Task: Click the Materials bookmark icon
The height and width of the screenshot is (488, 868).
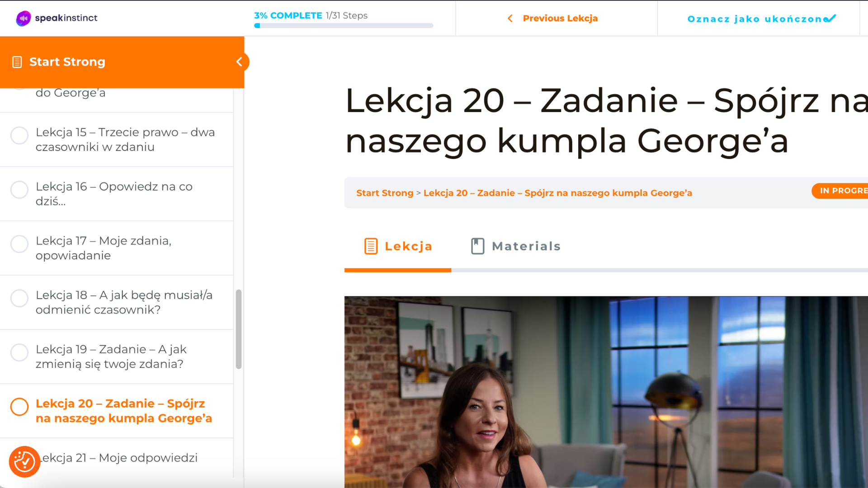Action: (x=477, y=246)
